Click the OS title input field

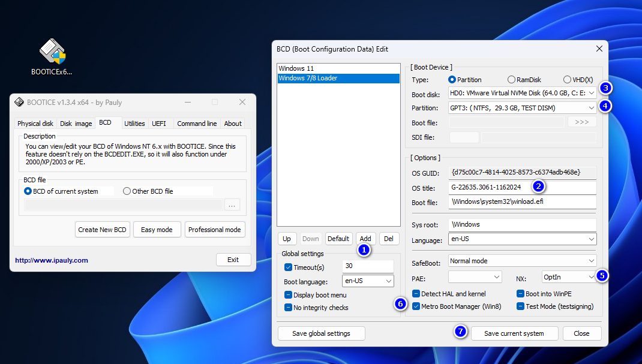[x=523, y=187]
